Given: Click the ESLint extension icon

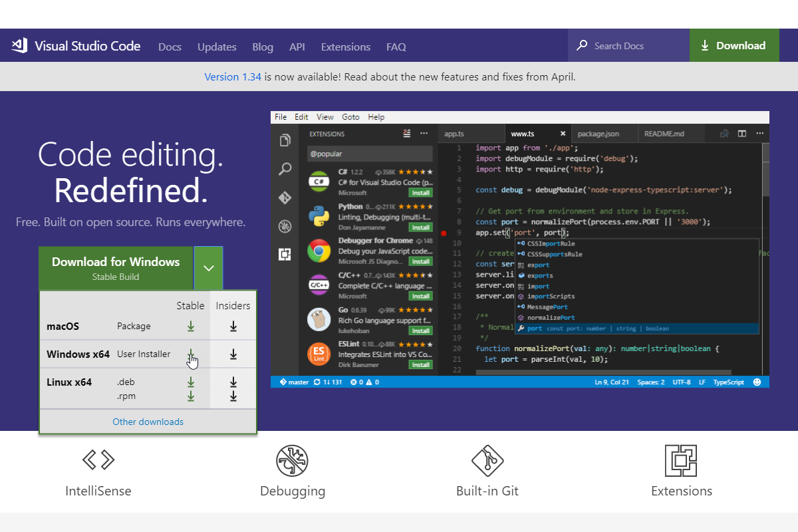Looking at the screenshot, I should click(x=320, y=355).
